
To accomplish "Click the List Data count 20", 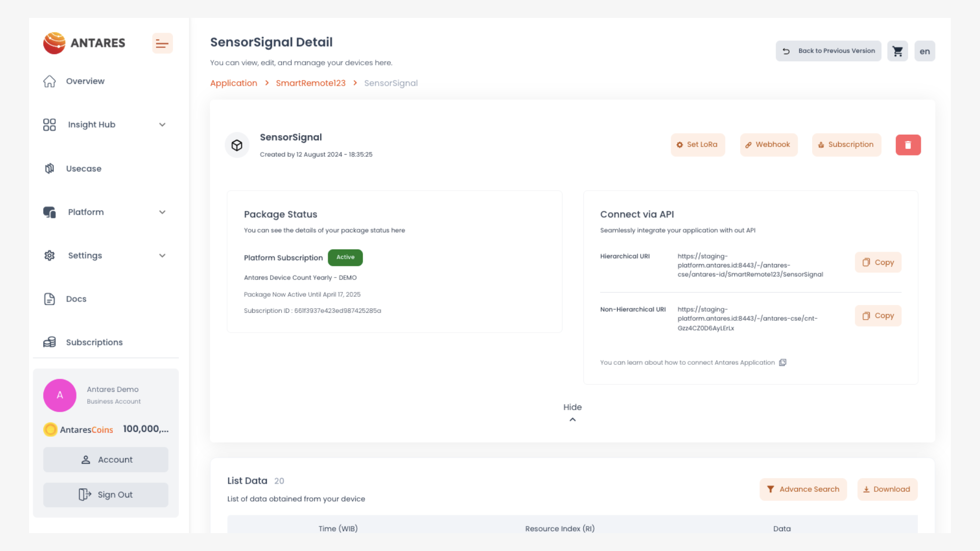I will (279, 481).
